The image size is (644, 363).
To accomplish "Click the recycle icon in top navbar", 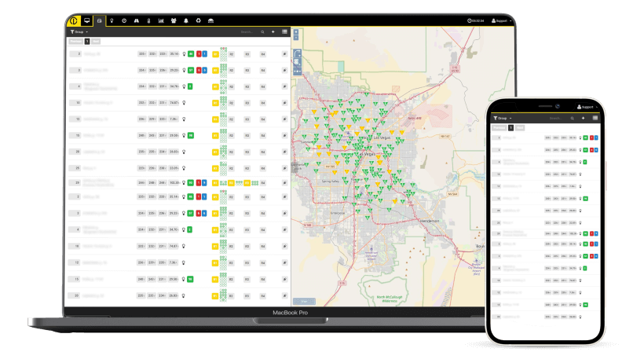I will pyautogui.click(x=198, y=20).
